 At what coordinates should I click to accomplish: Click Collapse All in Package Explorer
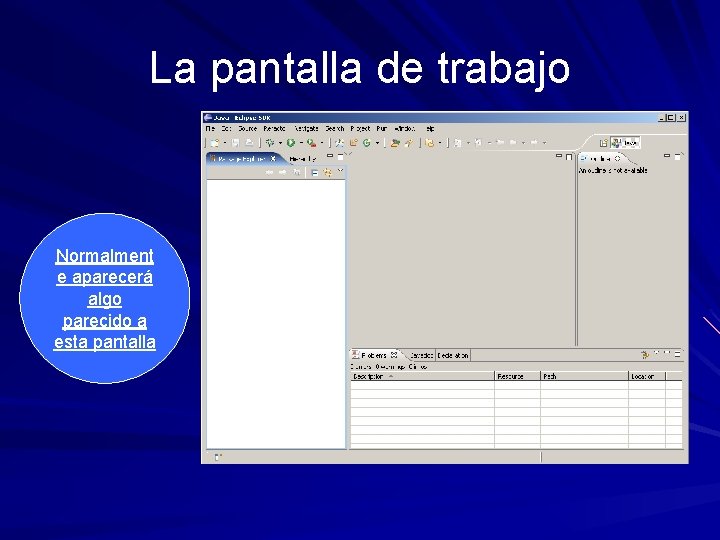315,173
